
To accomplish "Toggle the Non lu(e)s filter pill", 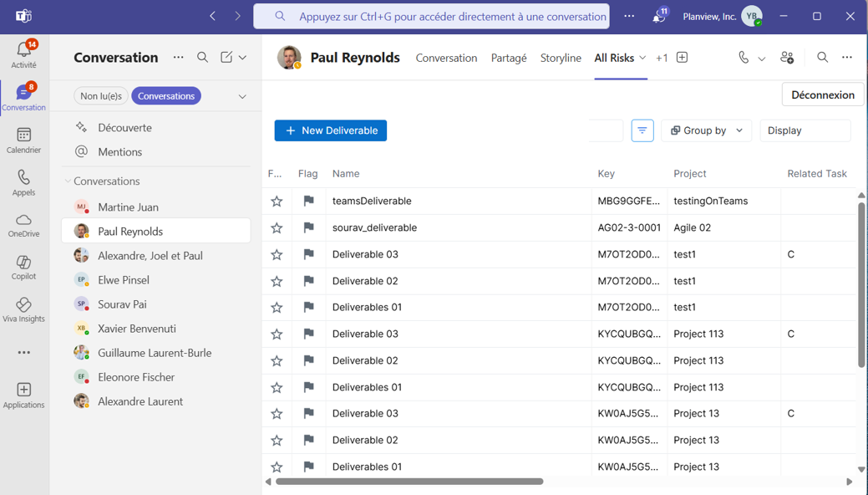I will 101,96.
